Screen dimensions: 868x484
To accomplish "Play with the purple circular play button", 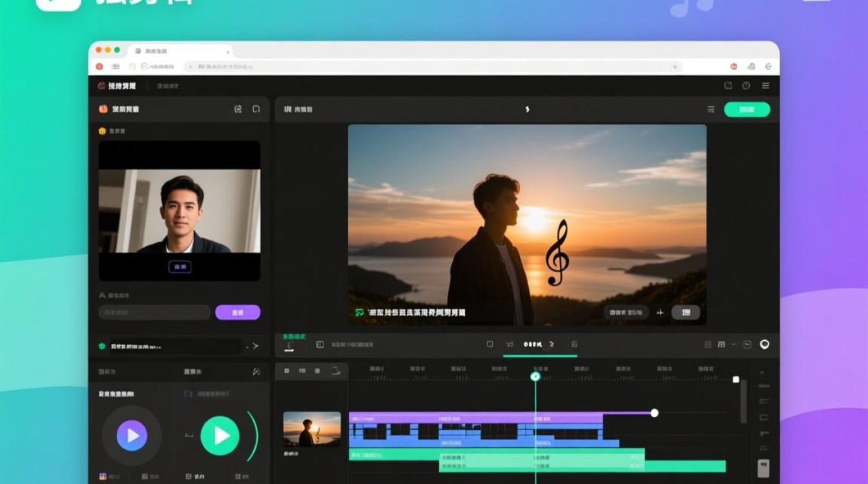I will (x=132, y=436).
